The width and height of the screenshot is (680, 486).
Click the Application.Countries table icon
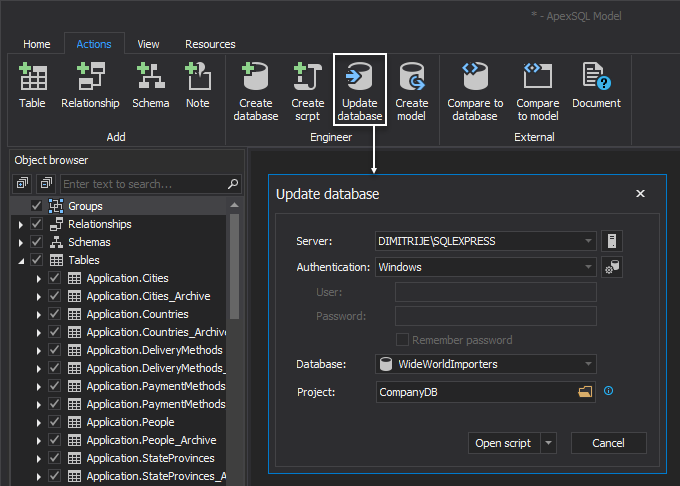click(74, 314)
